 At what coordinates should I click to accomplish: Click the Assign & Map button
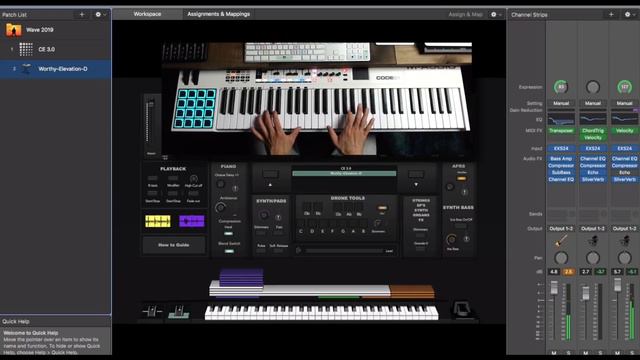465,14
